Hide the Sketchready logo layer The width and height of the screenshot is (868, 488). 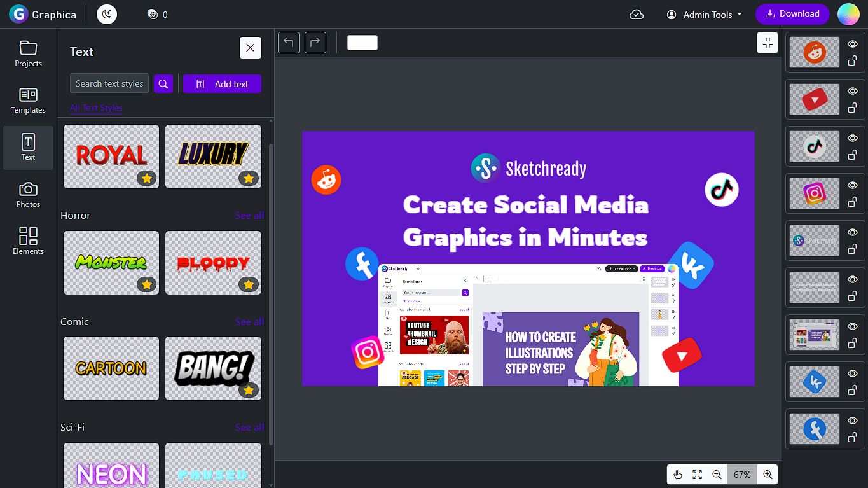[x=853, y=233]
